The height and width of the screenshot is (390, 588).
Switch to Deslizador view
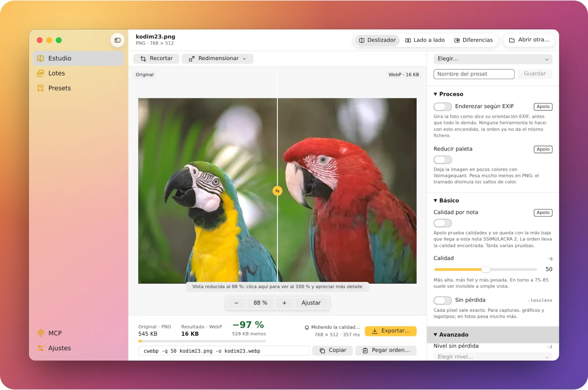(x=377, y=40)
